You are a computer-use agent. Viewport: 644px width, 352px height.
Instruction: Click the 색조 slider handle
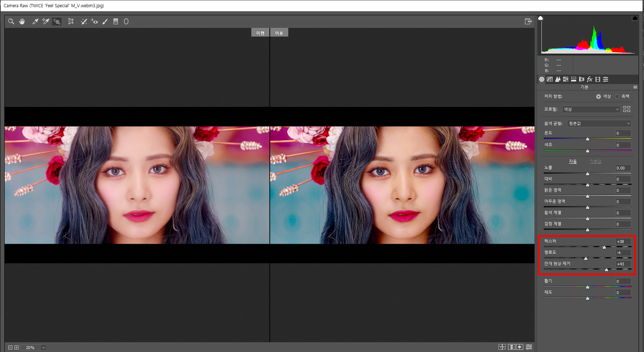pos(587,151)
